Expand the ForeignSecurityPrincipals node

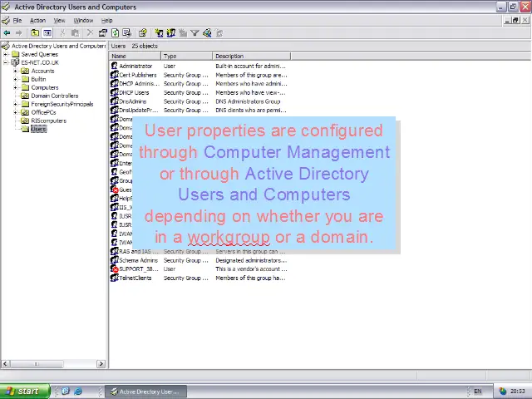pyautogui.click(x=15, y=104)
